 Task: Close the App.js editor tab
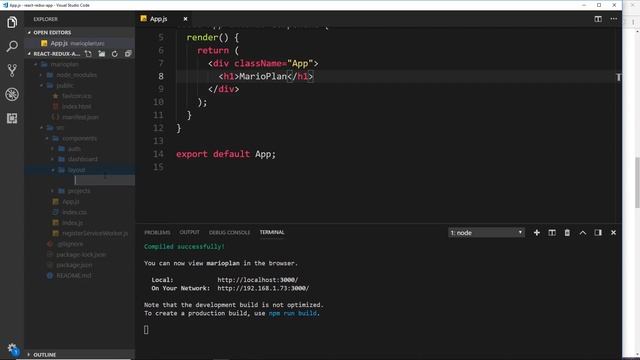[x=185, y=19]
